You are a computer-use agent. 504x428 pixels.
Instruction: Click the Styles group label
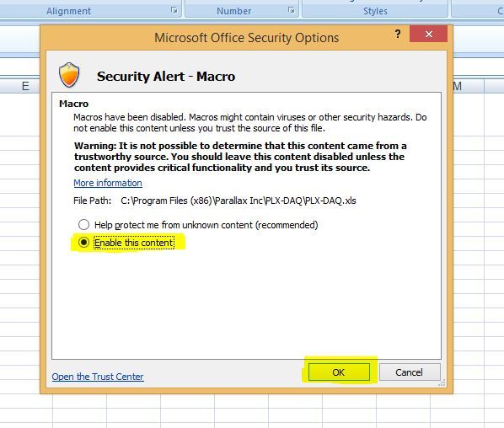pyautogui.click(x=375, y=11)
